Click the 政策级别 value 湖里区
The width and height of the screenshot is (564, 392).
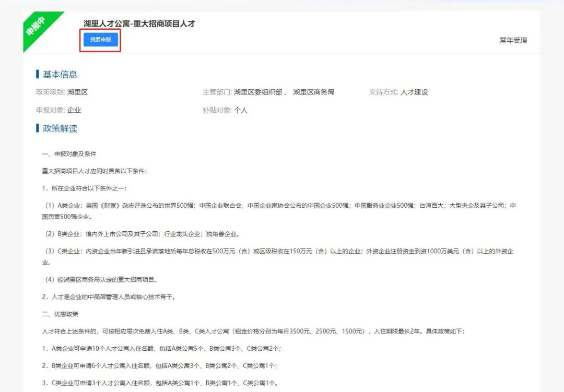pos(77,92)
